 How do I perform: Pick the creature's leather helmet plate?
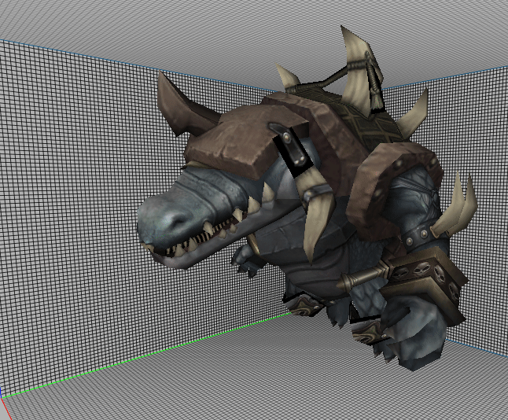(x=246, y=141)
